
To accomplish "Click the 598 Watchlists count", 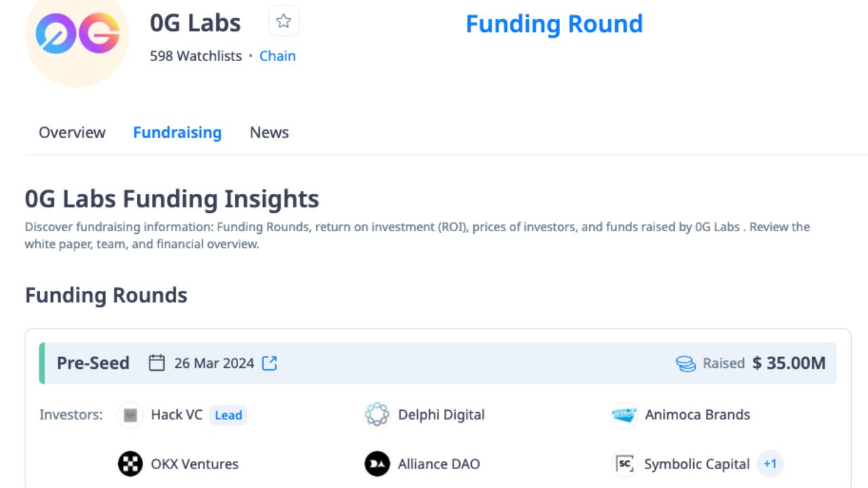I will pyautogui.click(x=195, y=56).
